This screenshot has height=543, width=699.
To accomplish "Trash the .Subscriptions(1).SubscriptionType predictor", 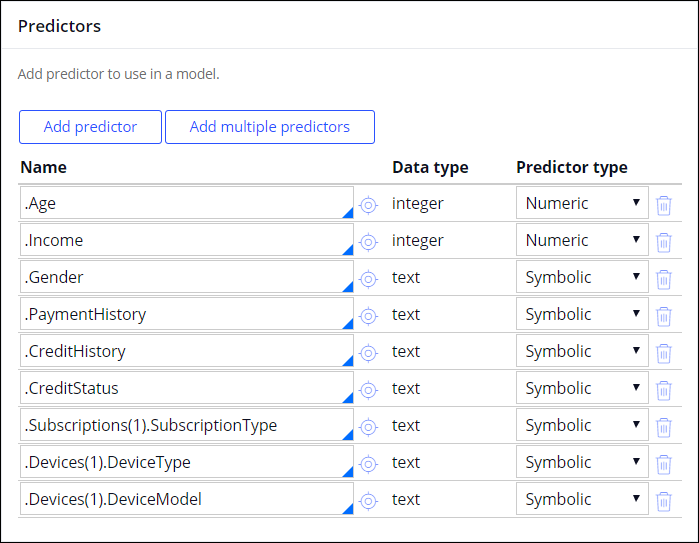I will (x=663, y=426).
